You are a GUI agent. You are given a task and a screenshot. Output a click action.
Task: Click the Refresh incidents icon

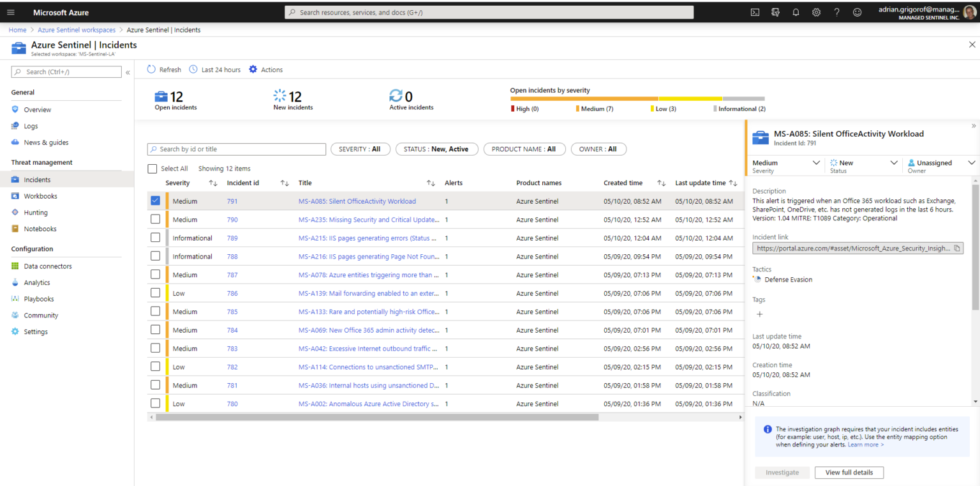151,69
